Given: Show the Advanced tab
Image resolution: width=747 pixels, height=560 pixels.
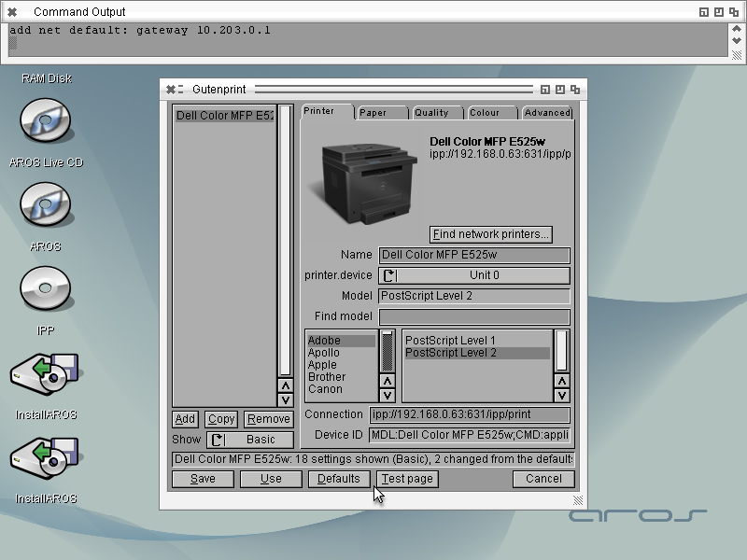Looking at the screenshot, I should [x=547, y=113].
